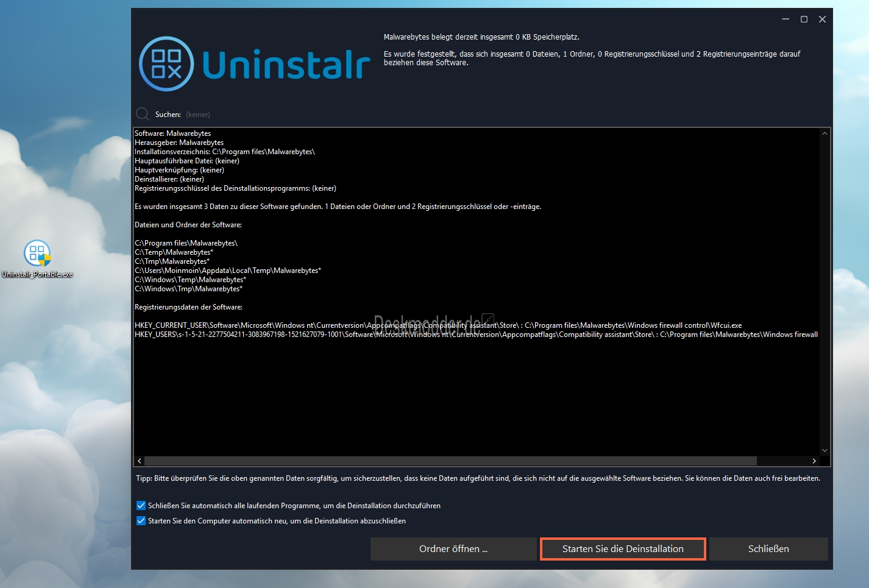This screenshot has height=588, width=869.
Task: Click the HKEY_CURRENT_USER registry entry line
Action: click(x=438, y=325)
